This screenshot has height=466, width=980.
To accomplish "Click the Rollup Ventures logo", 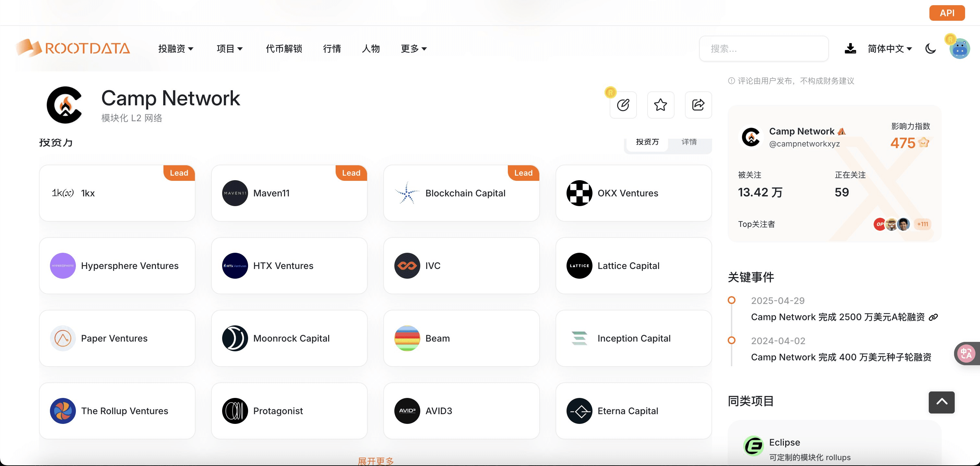I will point(63,411).
